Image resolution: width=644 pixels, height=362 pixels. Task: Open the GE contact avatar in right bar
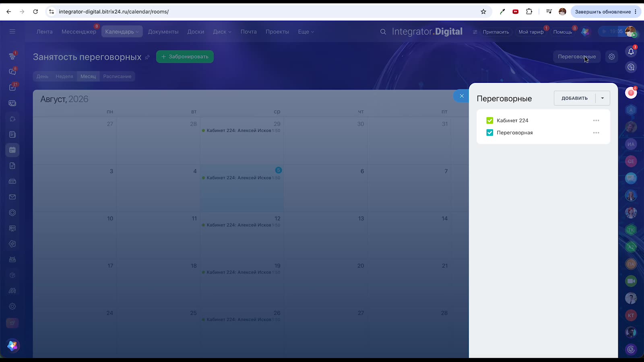(x=631, y=161)
